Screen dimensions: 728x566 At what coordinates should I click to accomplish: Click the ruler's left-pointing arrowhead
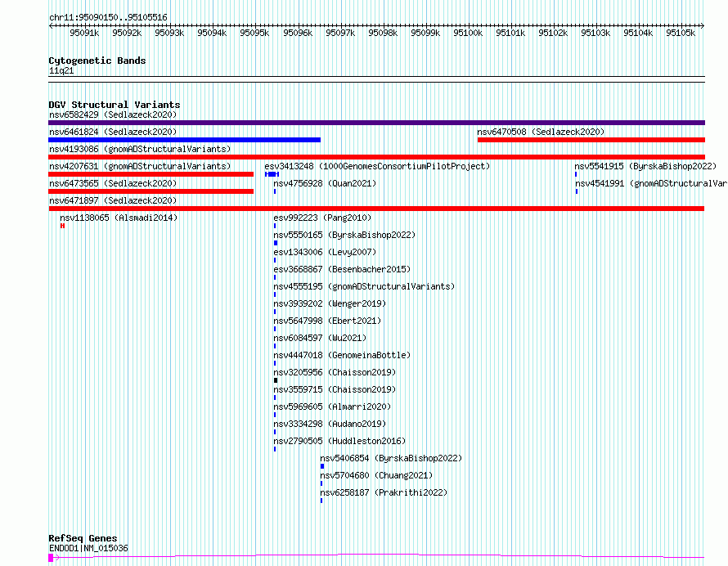click(51, 26)
